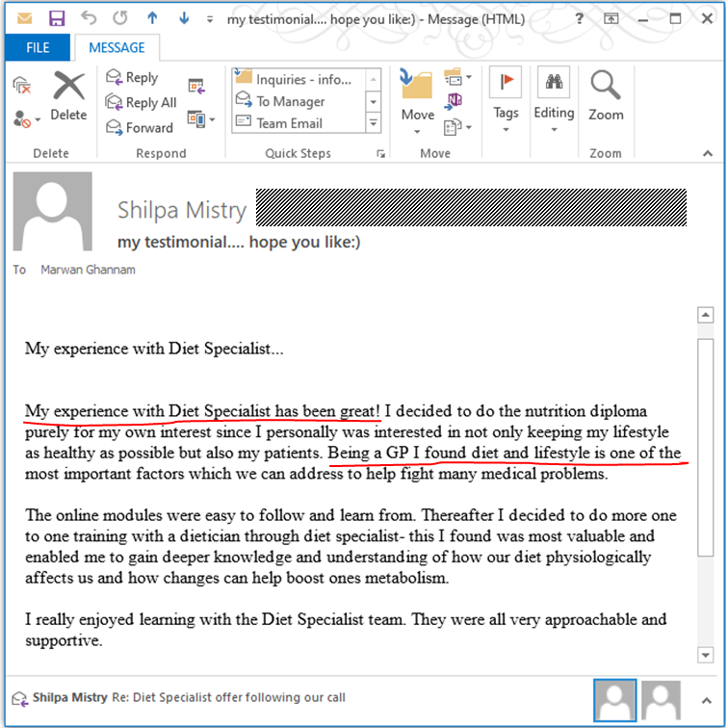Click the envelope icon in title bar
Screen dimensions: 728x728
coord(24,18)
